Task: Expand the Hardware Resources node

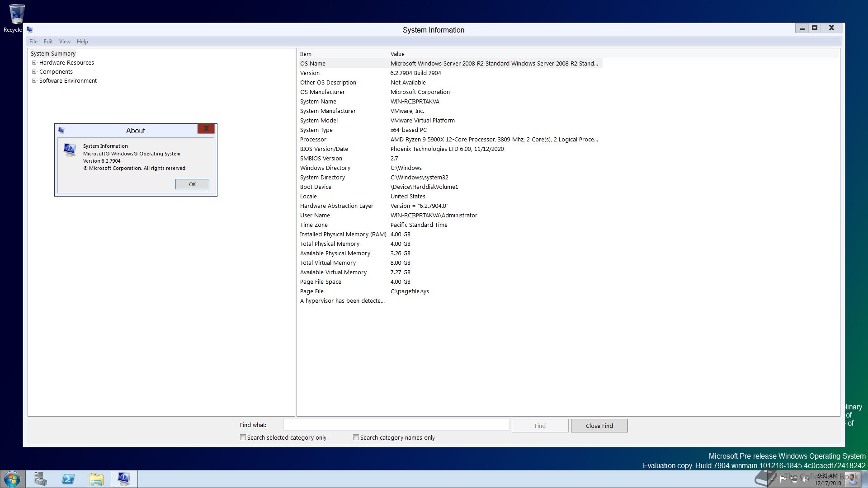Action: point(34,63)
